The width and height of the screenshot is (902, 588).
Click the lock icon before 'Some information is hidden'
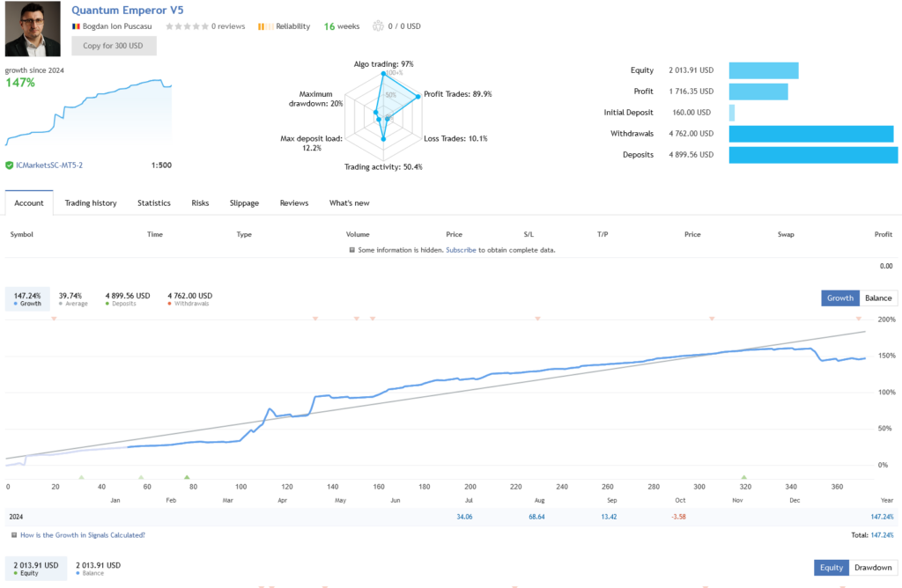coord(351,250)
